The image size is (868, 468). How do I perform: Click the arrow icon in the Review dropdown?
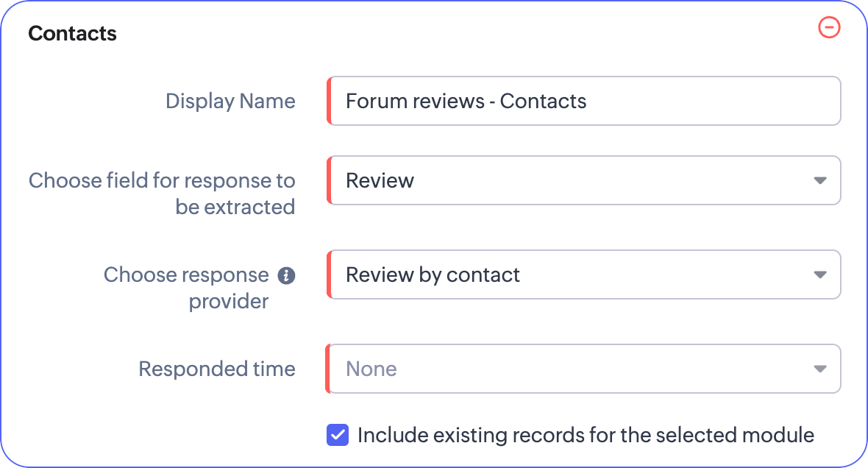[820, 180]
